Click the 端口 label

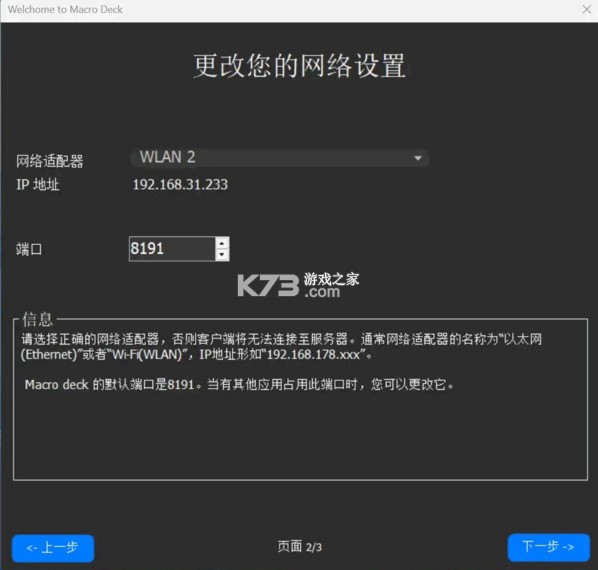click(29, 249)
